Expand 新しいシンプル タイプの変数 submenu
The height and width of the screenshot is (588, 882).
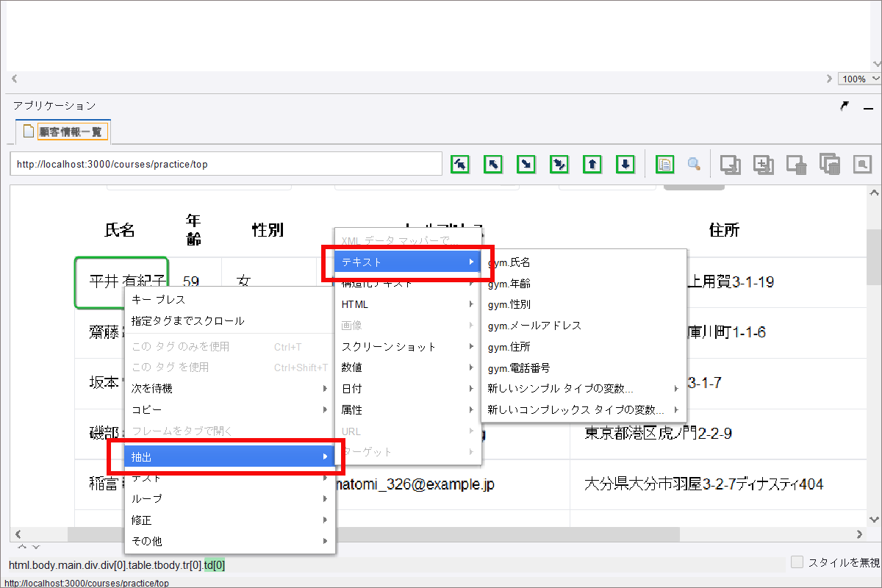tap(584, 389)
